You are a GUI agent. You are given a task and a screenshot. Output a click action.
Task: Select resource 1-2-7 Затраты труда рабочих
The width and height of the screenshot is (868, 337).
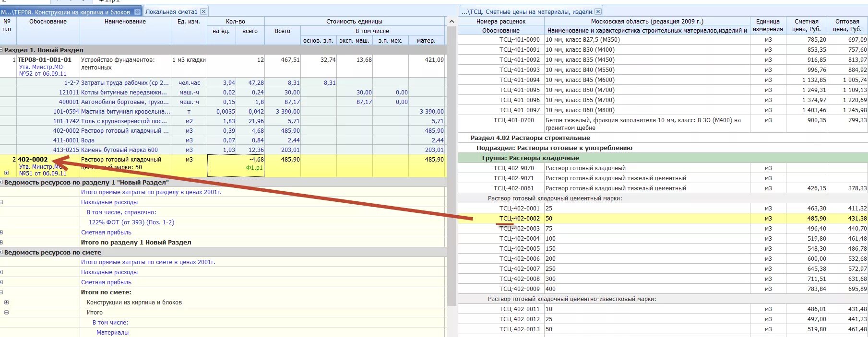tap(223, 83)
